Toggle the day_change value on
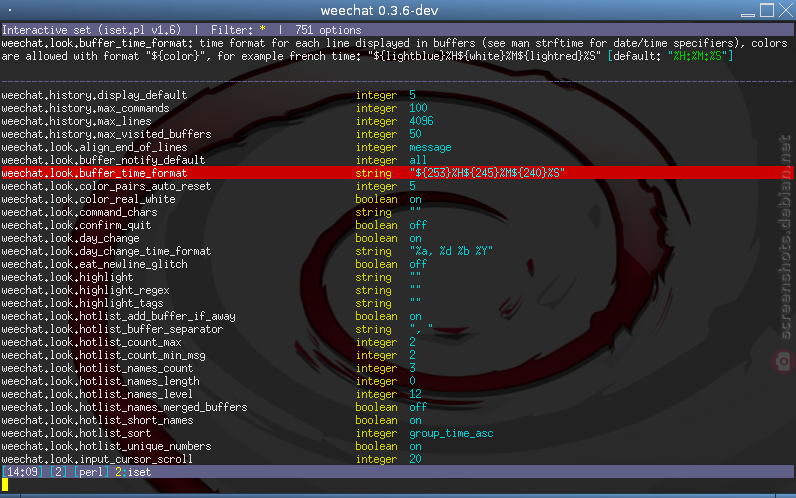 coord(415,239)
